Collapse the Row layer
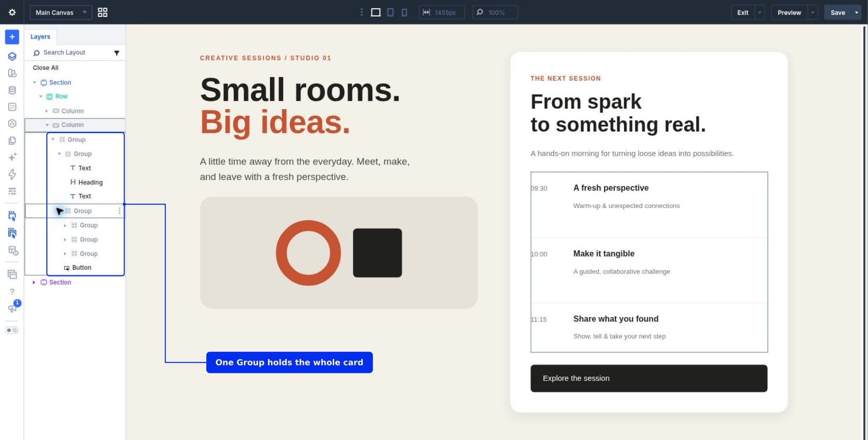Screen dimensions: 868x440 click(41, 96)
